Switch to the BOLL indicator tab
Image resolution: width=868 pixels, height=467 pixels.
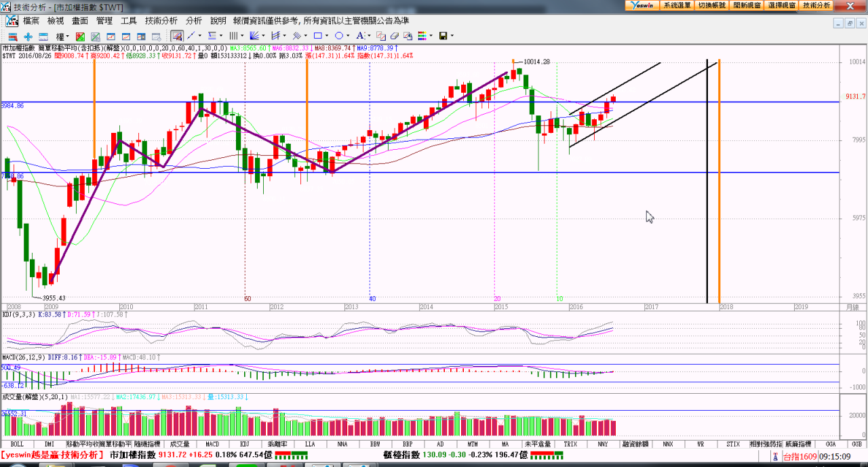click(x=17, y=444)
